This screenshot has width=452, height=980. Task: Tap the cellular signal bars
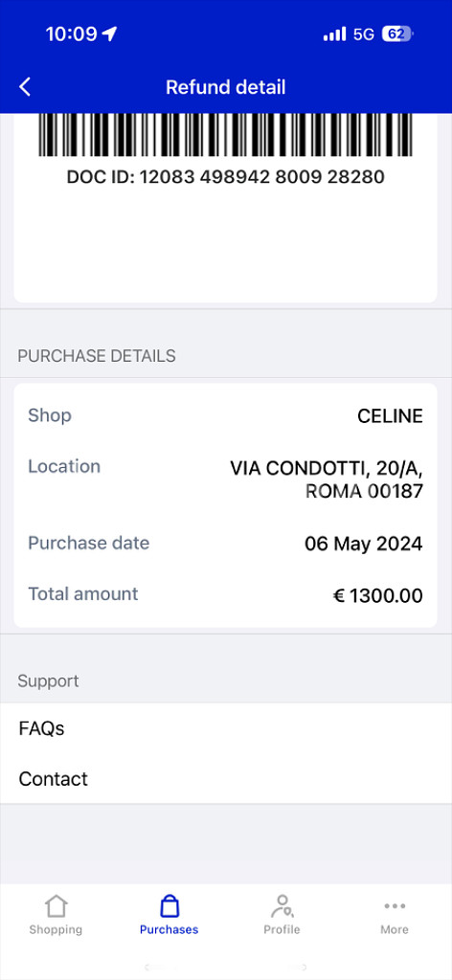(x=334, y=33)
